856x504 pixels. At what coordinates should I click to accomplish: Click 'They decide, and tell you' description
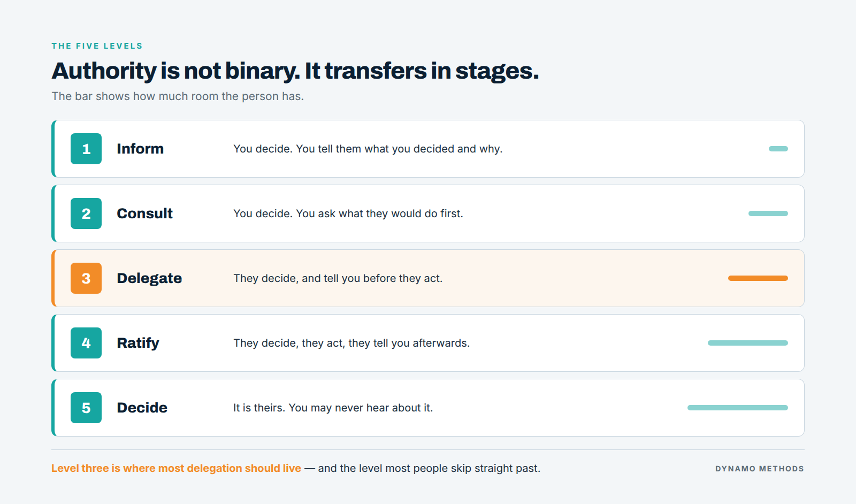coord(338,278)
